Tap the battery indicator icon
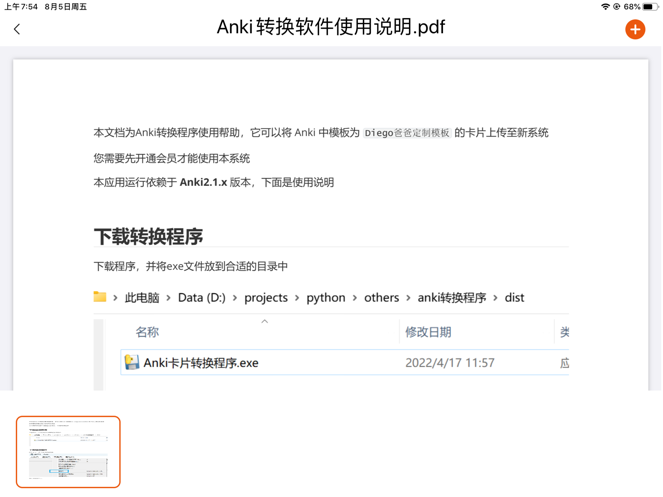 (649, 6)
